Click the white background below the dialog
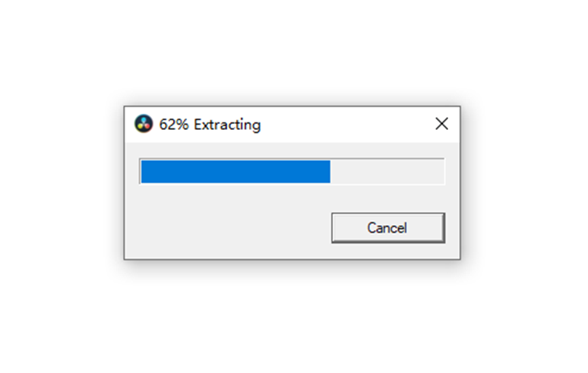 point(292,318)
